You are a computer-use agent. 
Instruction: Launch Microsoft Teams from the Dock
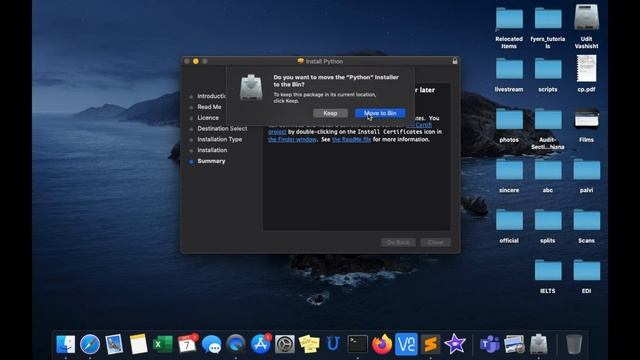click(489, 344)
